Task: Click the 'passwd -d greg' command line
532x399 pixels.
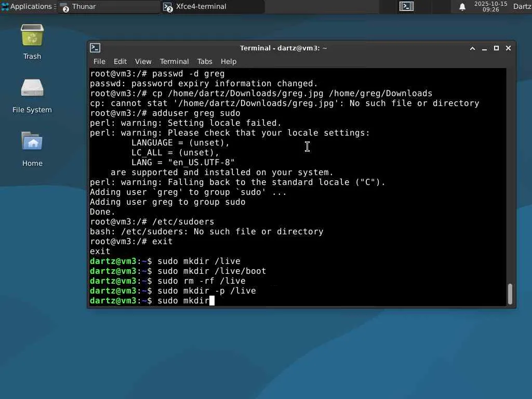Action: click(157, 74)
